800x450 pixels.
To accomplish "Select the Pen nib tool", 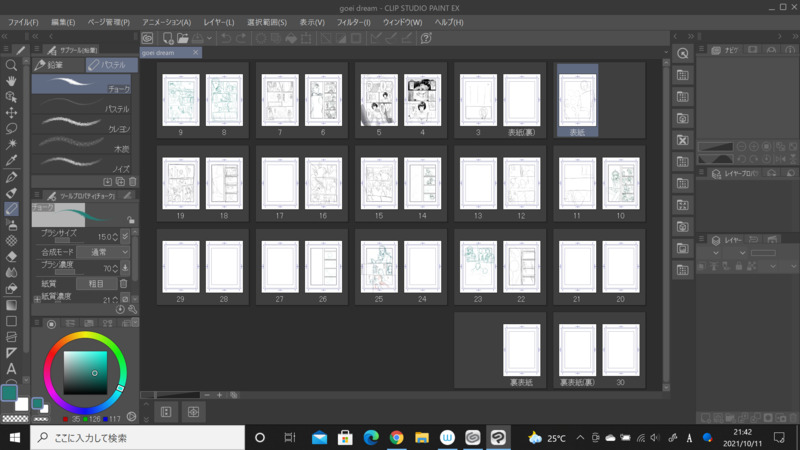I will [11, 177].
